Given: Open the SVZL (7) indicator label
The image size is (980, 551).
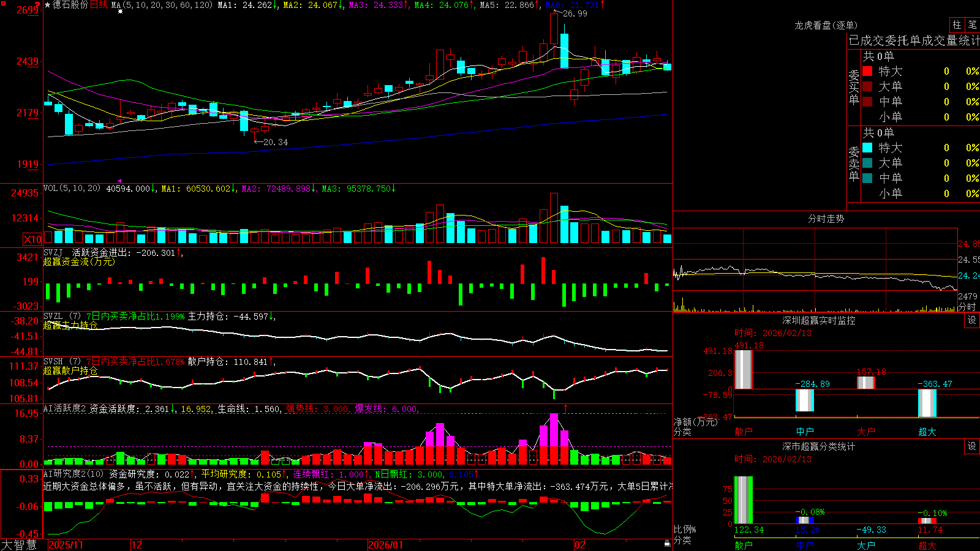Looking at the screenshot, I should coord(62,317).
